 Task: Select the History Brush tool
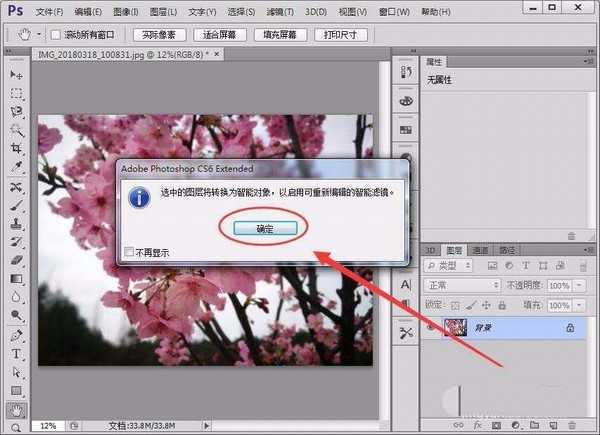16,242
